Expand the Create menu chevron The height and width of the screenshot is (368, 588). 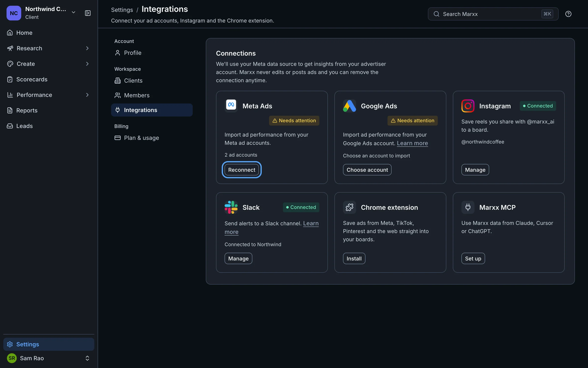(87, 64)
